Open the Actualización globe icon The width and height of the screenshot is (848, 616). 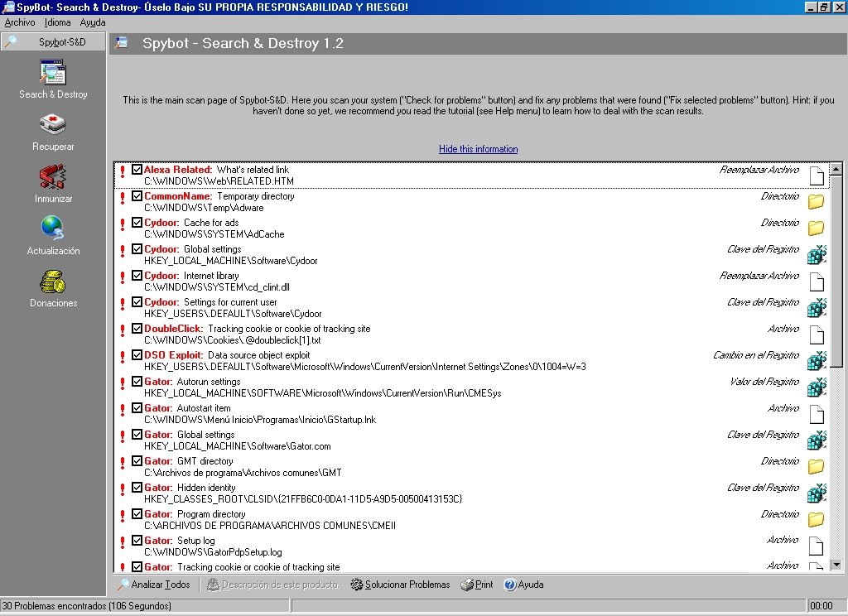tap(53, 228)
